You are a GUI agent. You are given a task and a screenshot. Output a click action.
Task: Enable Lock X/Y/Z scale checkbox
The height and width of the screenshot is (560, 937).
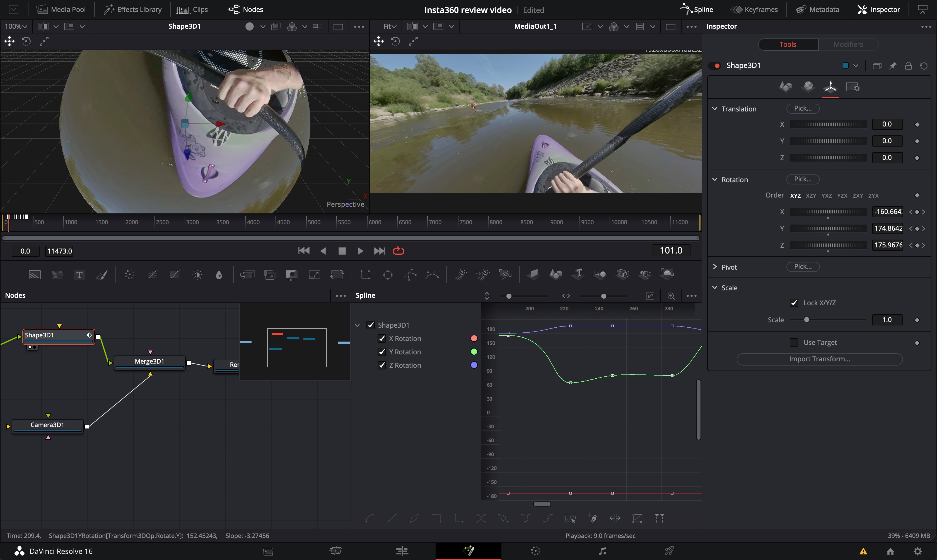tap(794, 303)
